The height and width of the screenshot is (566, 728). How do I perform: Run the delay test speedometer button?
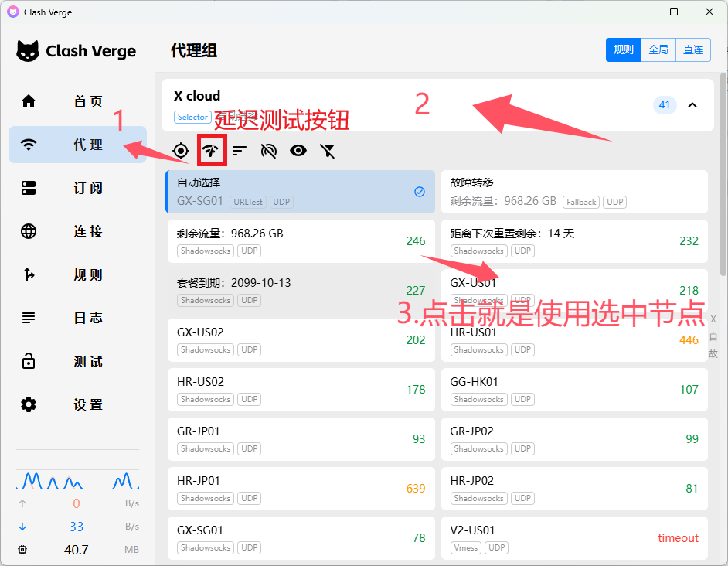click(211, 151)
